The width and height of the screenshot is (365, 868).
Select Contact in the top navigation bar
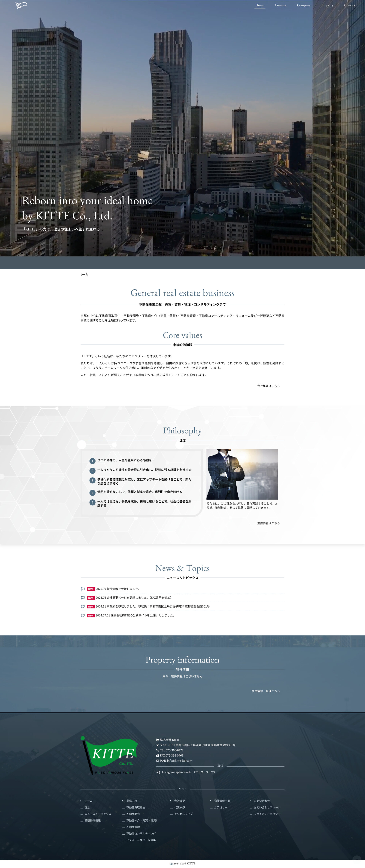point(350,5)
